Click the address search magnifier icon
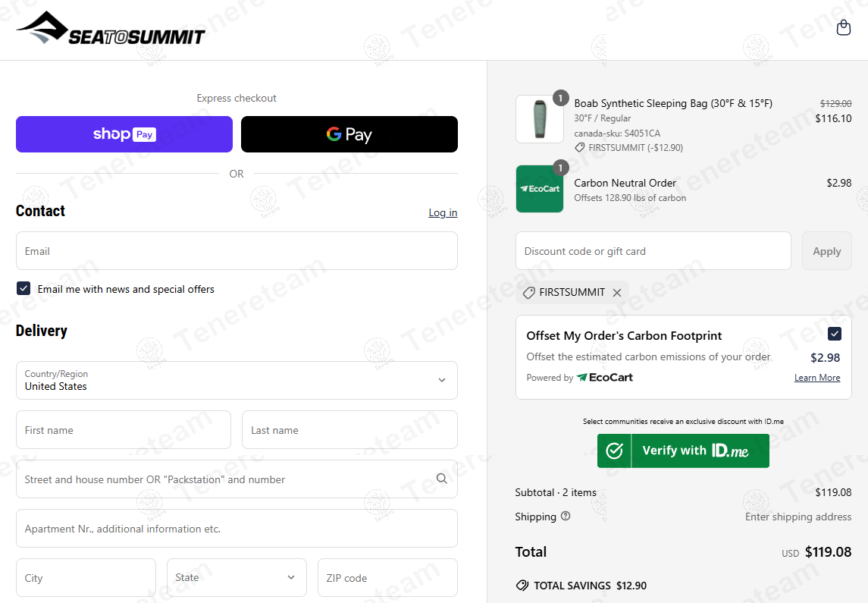This screenshot has width=868, height=603. [x=442, y=479]
